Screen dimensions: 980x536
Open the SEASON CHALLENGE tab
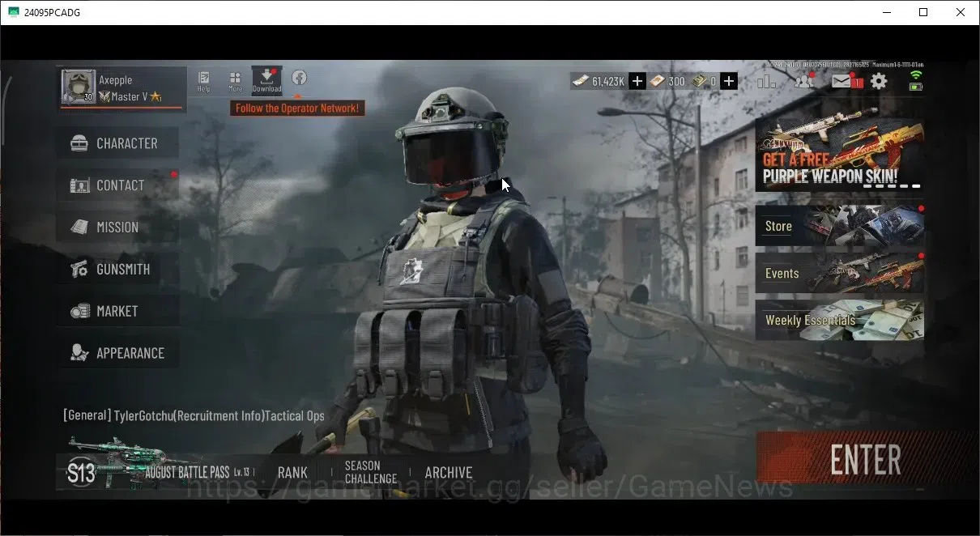point(371,472)
